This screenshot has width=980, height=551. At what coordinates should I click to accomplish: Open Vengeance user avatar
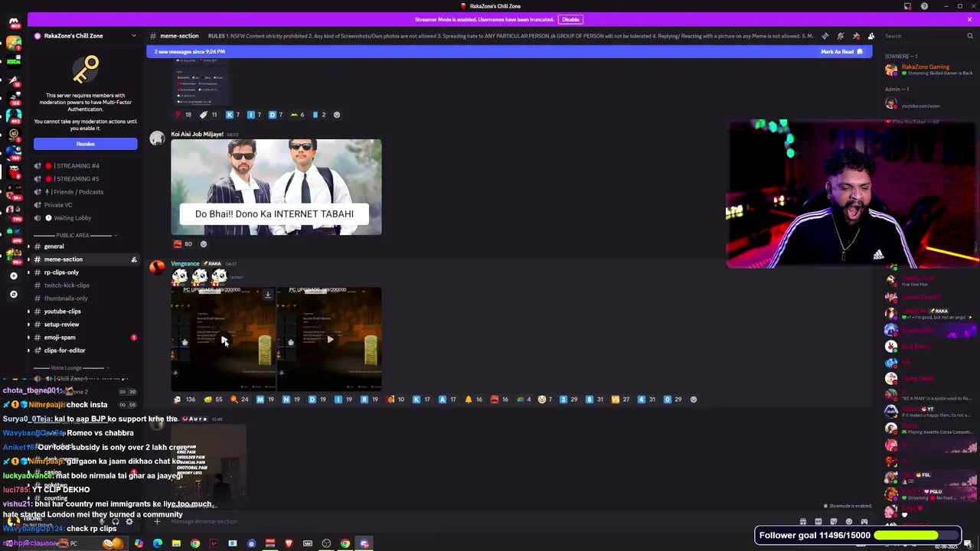(157, 267)
